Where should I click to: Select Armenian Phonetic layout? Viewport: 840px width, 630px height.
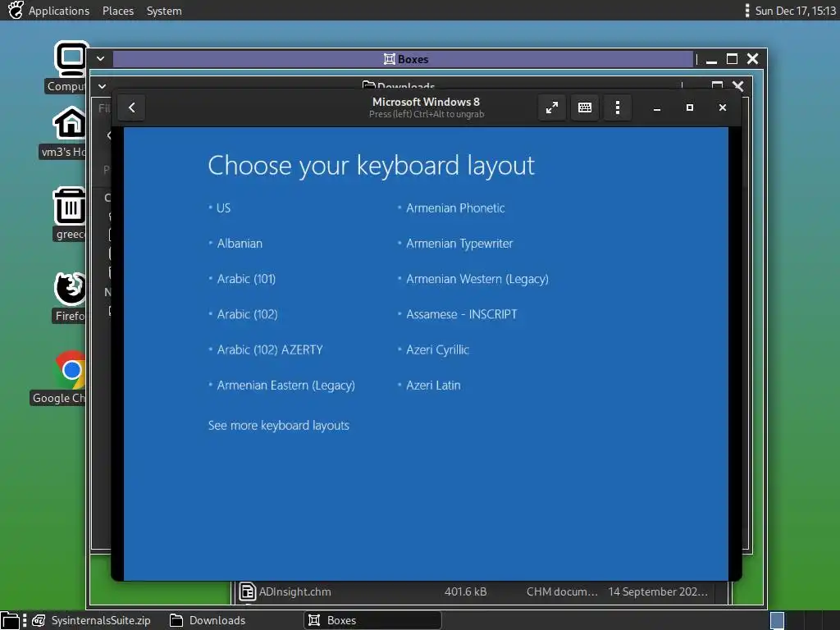pyautogui.click(x=455, y=208)
